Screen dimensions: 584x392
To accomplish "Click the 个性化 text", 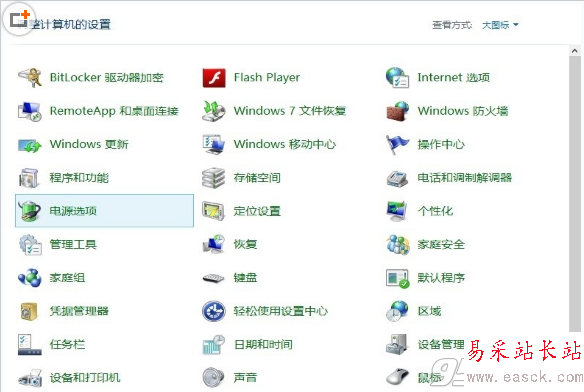I will 435,211.
